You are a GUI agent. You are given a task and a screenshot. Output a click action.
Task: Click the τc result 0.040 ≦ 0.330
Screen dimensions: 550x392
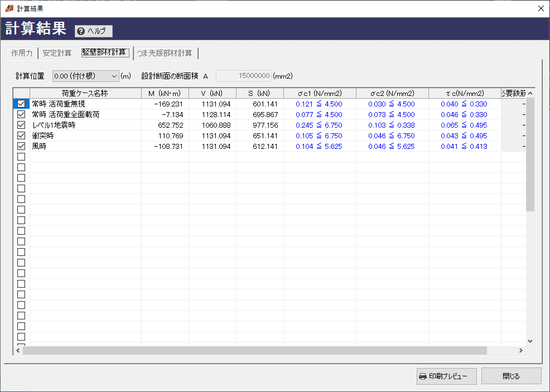point(464,104)
